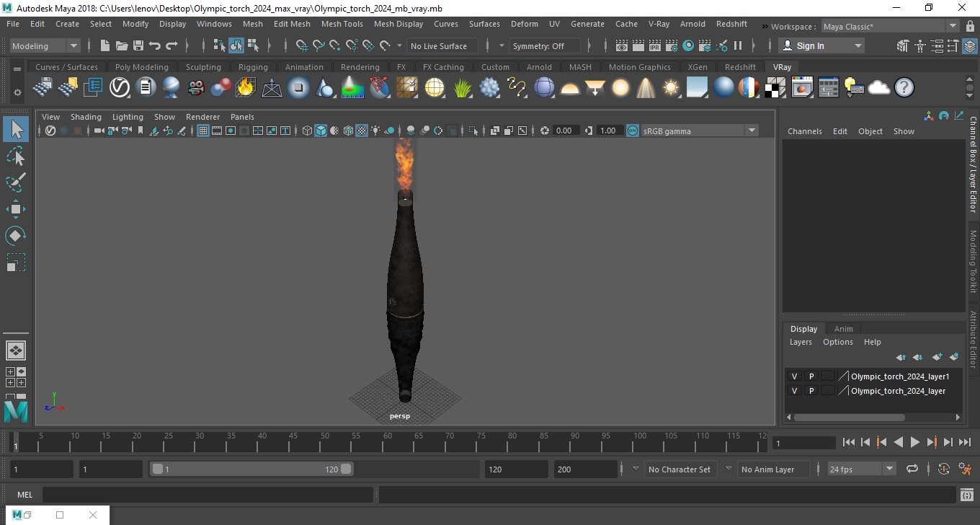
Task: Open render settings clapperboard gear icon
Action: point(672,45)
